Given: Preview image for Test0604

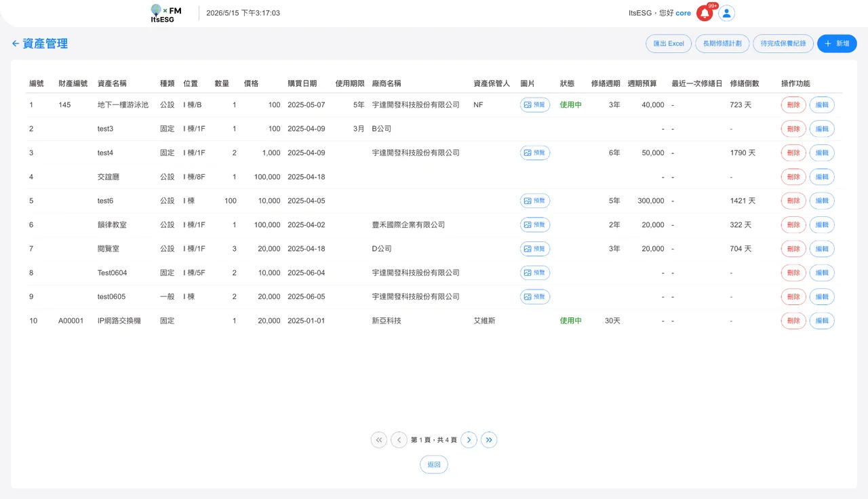Looking at the screenshot, I should point(535,273).
